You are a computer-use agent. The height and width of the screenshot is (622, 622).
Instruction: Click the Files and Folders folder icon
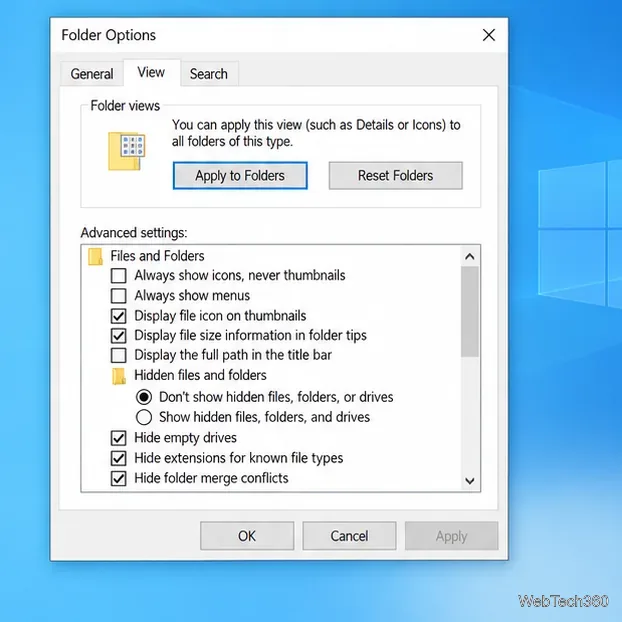pyautogui.click(x=95, y=256)
